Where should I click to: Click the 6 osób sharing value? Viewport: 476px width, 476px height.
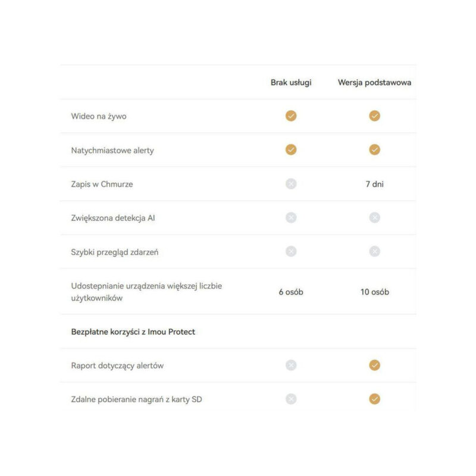pos(291,292)
